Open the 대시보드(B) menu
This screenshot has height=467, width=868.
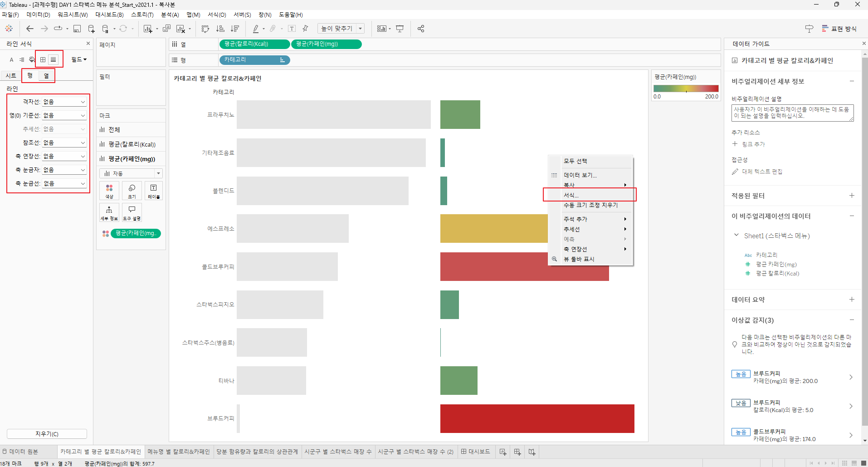click(109, 15)
